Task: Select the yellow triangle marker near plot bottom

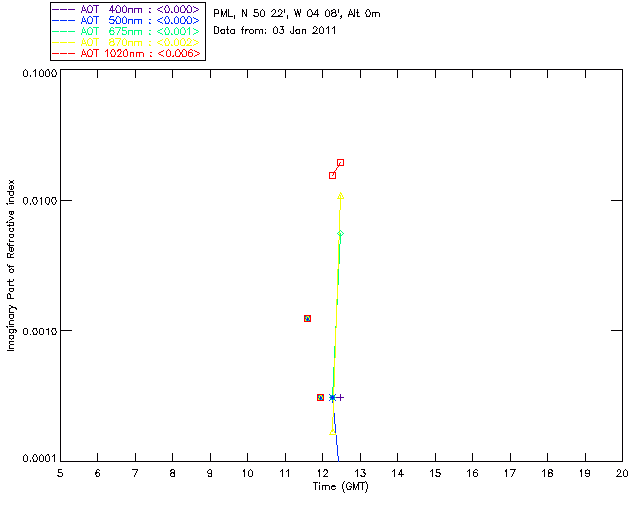Action: (332, 432)
